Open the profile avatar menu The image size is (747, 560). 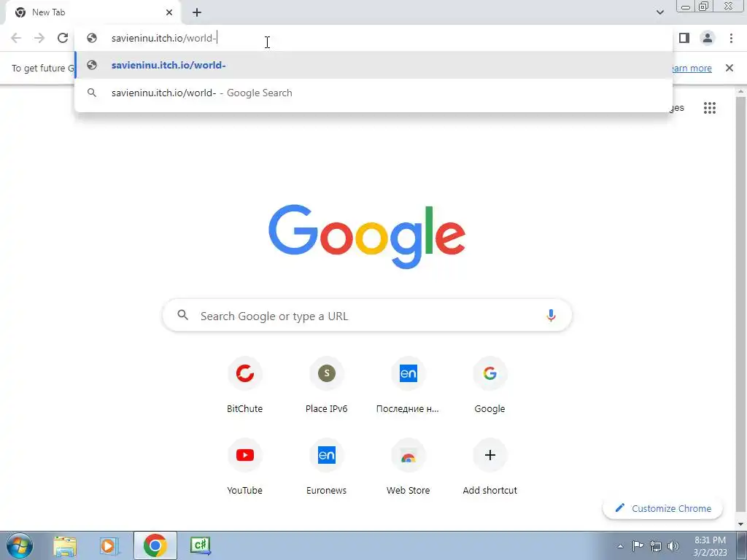click(708, 38)
